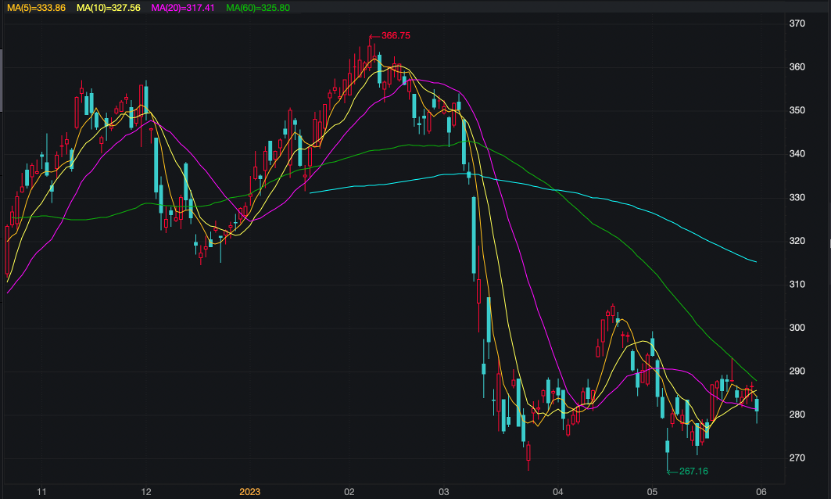The image size is (832, 500).
Task: Click the 11 month label on time axis
Action: point(41,492)
